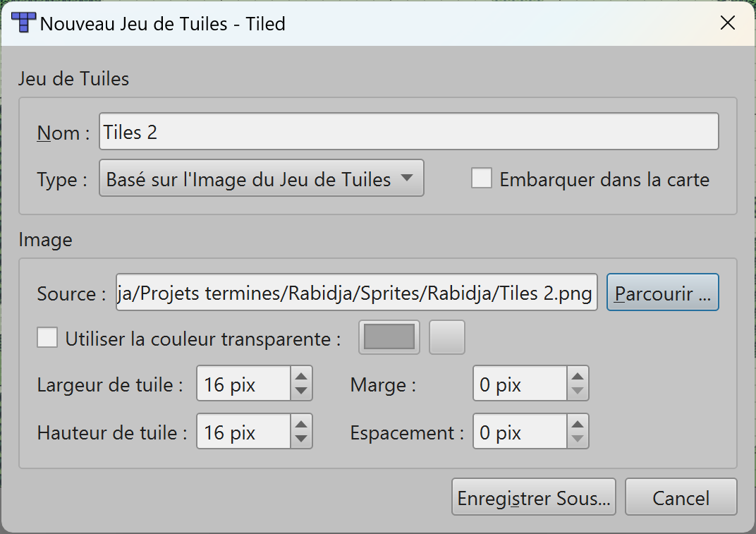Increase Largeur de tuile with up arrow
This screenshot has height=534, width=756.
(301, 376)
